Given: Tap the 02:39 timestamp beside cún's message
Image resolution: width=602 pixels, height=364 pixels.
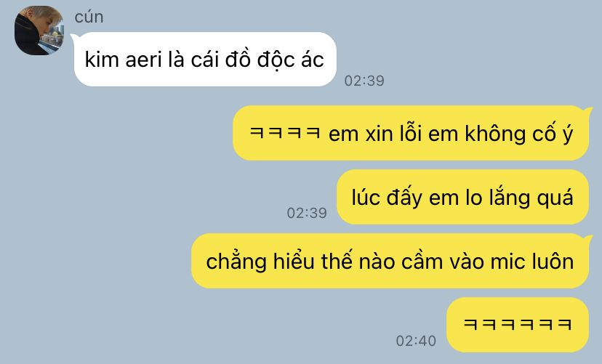Looking at the screenshot, I should click(364, 81).
